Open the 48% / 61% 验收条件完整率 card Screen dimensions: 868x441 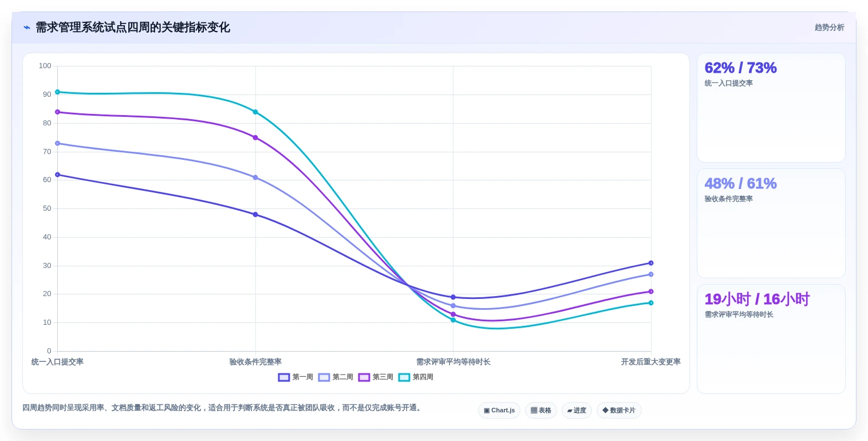(x=771, y=223)
